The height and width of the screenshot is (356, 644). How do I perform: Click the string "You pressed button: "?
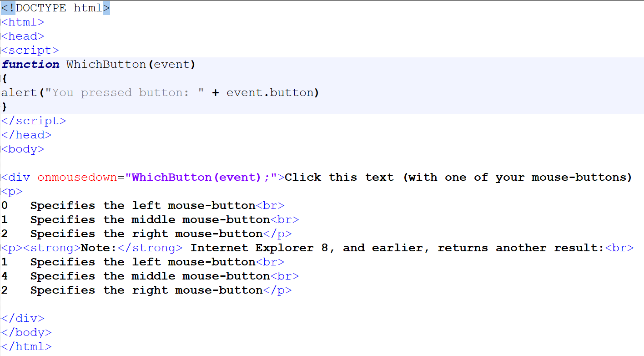click(125, 93)
